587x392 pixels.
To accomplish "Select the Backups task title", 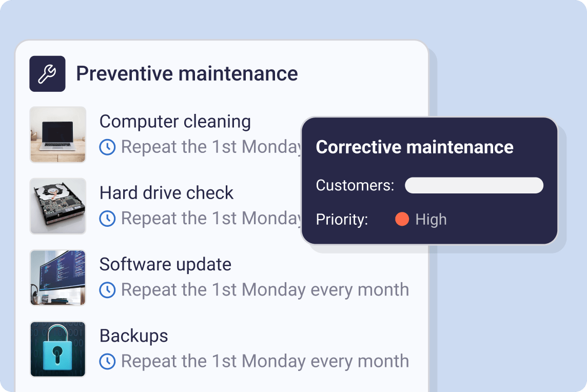I will pos(133,336).
